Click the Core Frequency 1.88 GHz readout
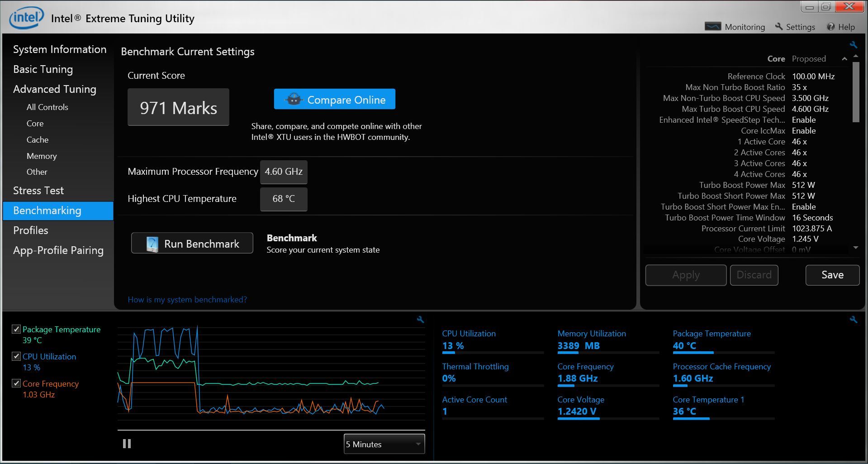868x464 pixels. click(578, 378)
